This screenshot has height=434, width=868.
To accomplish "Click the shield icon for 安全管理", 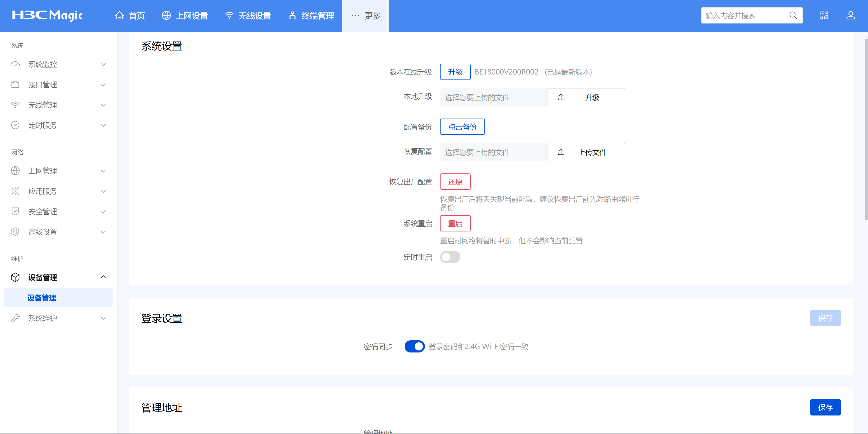I will pyautogui.click(x=15, y=211).
